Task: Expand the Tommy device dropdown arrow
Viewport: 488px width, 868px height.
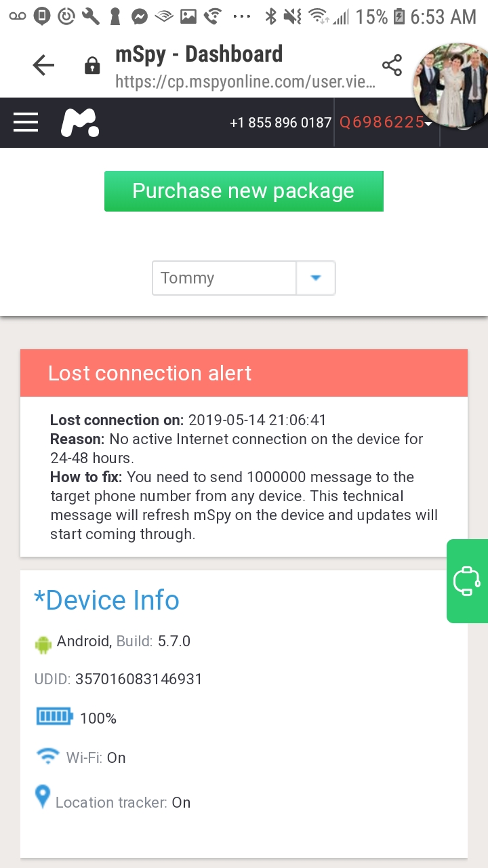Action: 315,278
